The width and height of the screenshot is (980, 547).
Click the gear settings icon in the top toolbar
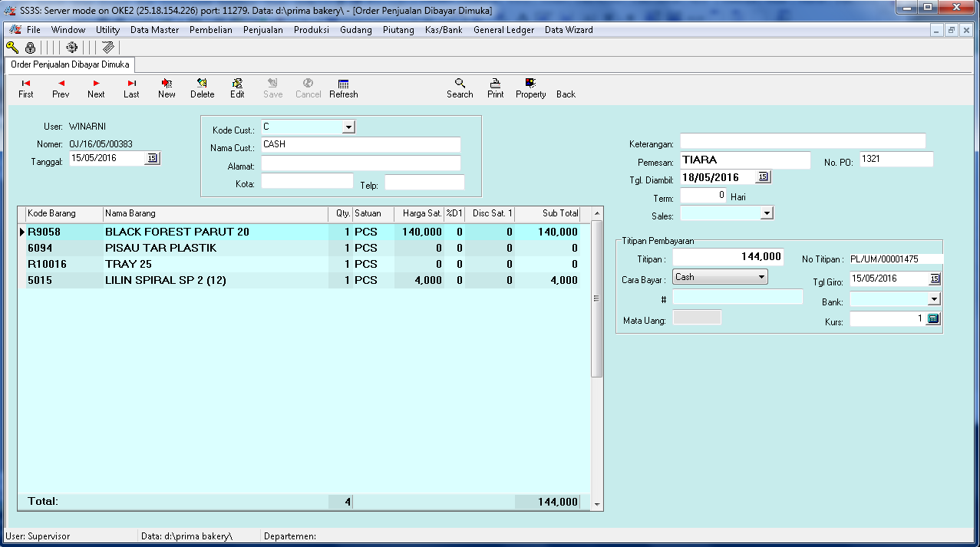pyautogui.click(x=71, y=48)
